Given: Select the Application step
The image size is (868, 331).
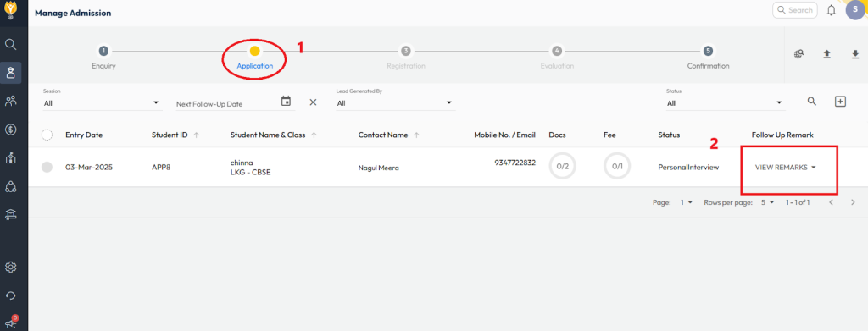Looking at the screenshot, I should (x=254, y=58).
